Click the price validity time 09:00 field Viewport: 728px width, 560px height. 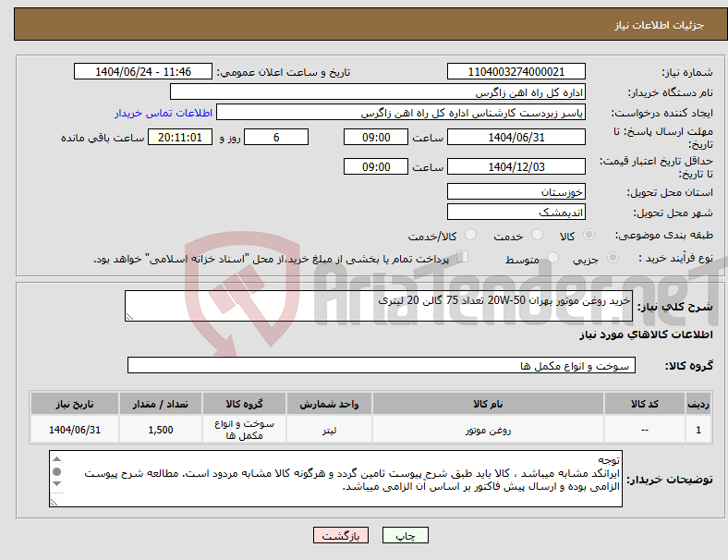[376, 166]
